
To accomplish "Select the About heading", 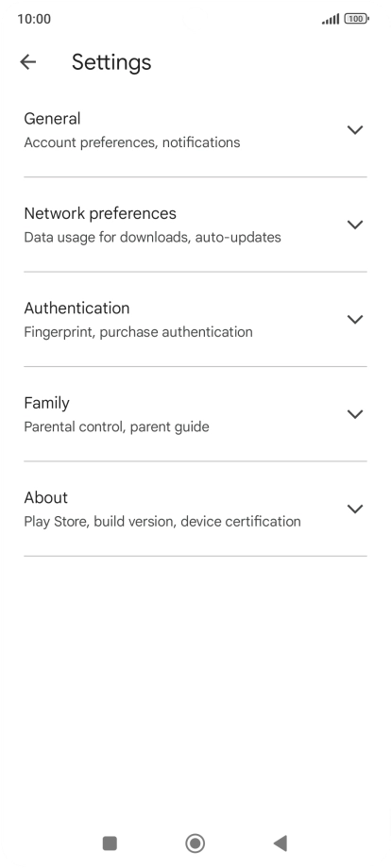I will [46, 497].
